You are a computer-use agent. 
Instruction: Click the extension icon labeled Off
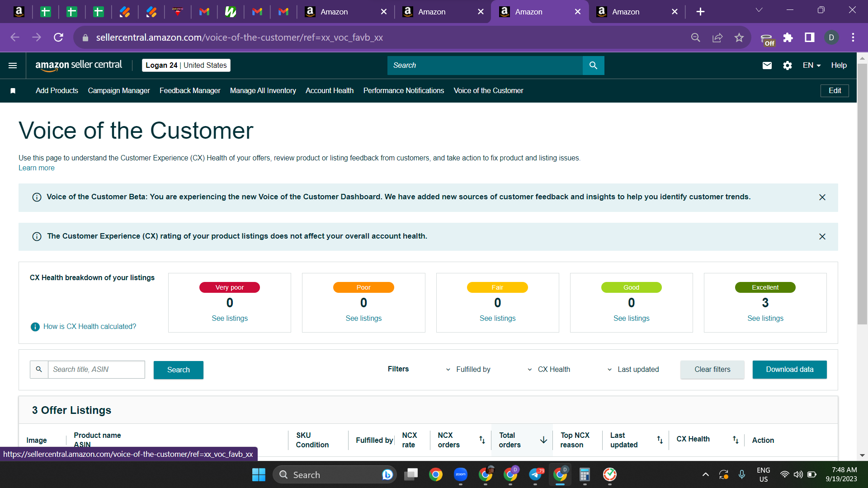(x=767, y=40)
